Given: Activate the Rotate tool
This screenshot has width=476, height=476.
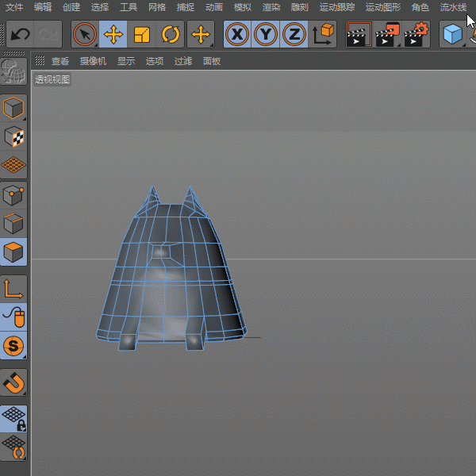Looking at the screenshot, I should [x=171, y=34].
